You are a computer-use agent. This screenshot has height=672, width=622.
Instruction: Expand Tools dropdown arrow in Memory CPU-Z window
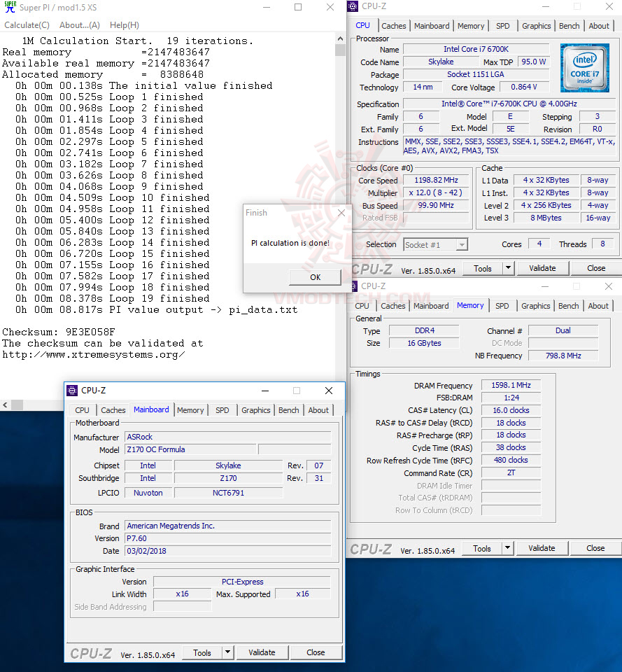508,549
